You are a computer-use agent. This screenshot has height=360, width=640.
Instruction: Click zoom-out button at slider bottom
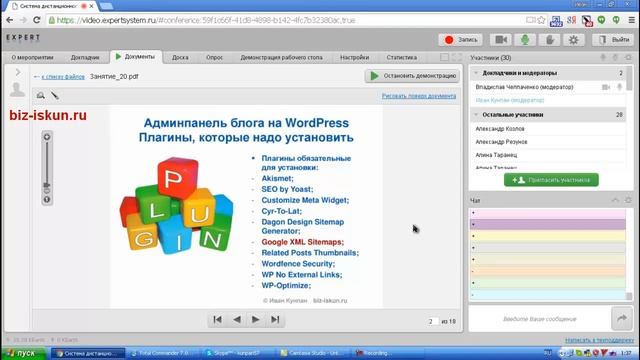pyautogui.click(x=47, y=200)
